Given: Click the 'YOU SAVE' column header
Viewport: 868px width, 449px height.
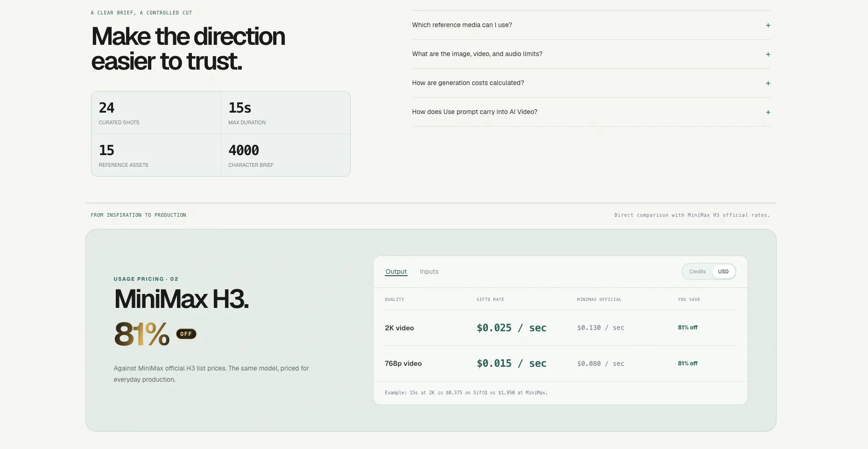Looking at the screenshot, I should click(689, 299).
